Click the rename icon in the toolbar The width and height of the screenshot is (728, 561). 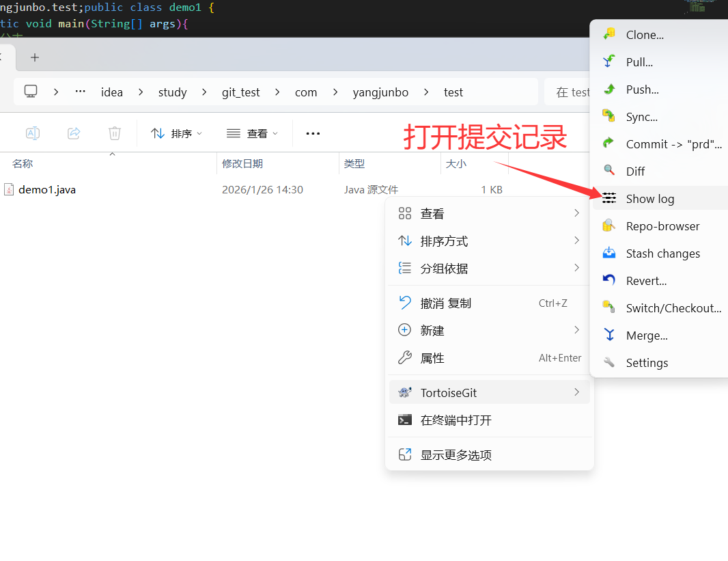(33, 133)
